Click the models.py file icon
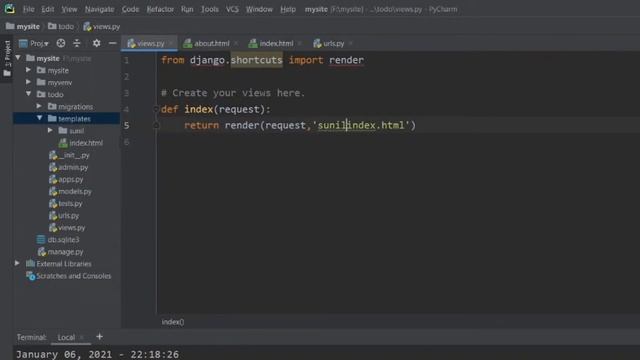640x360 pixels. click(x=53, y=191)
